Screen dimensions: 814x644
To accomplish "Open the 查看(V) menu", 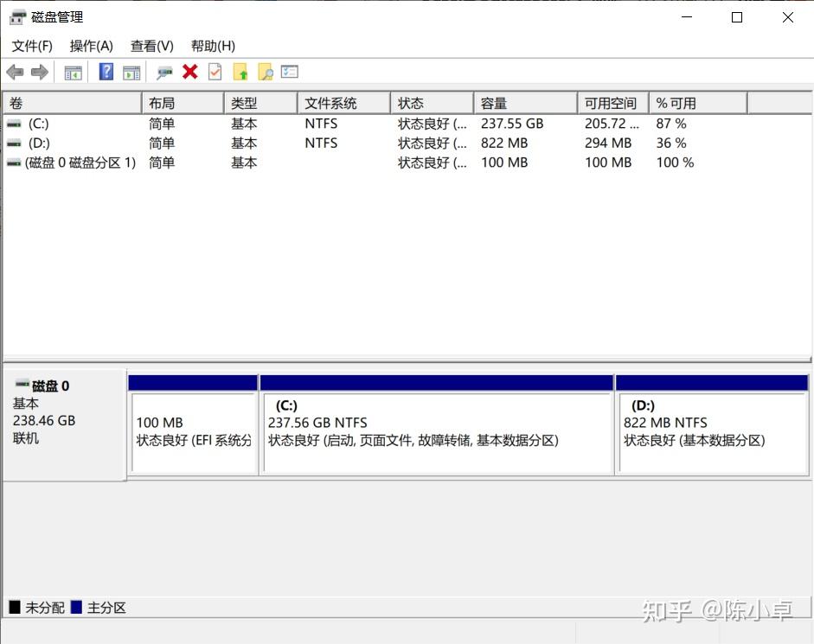I will (151, 46).
